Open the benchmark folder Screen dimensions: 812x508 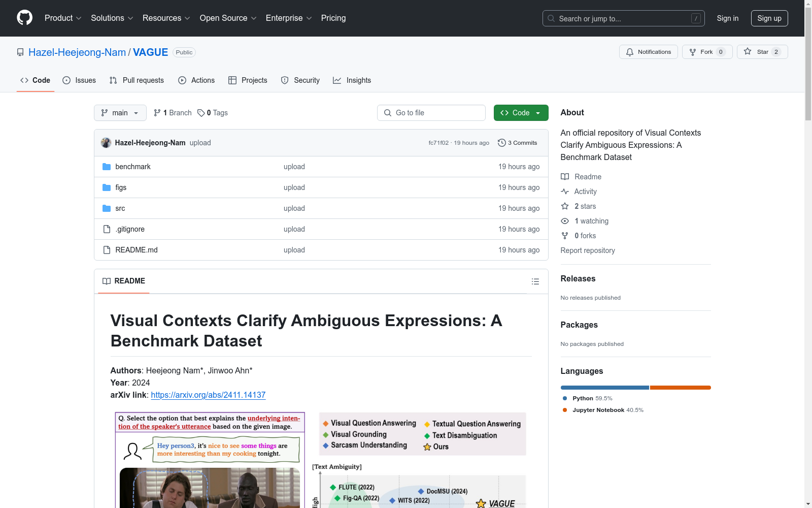point(133,167)
